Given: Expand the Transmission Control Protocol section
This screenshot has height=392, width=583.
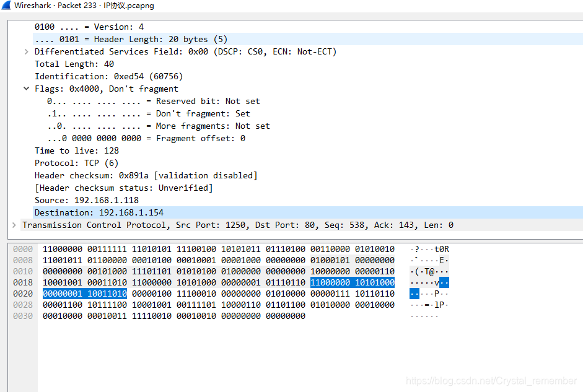Looking at the screenshot, I should (x=14, y=225).
